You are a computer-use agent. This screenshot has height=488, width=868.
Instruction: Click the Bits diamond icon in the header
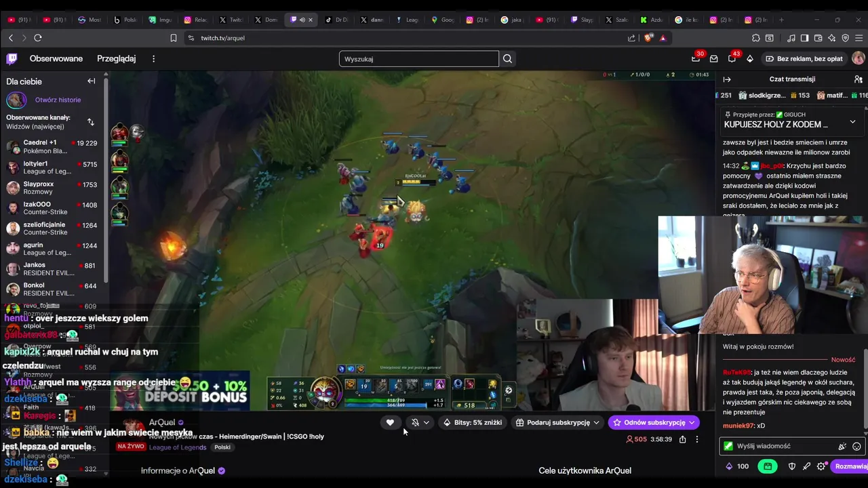(x=750, y=59)
